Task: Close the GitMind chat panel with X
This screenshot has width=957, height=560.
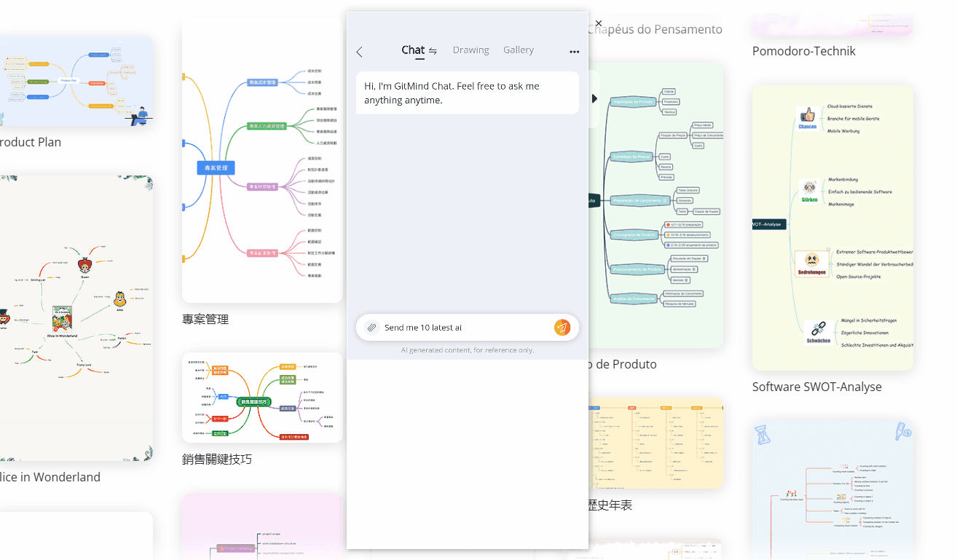Action: [x=599, y=23]
